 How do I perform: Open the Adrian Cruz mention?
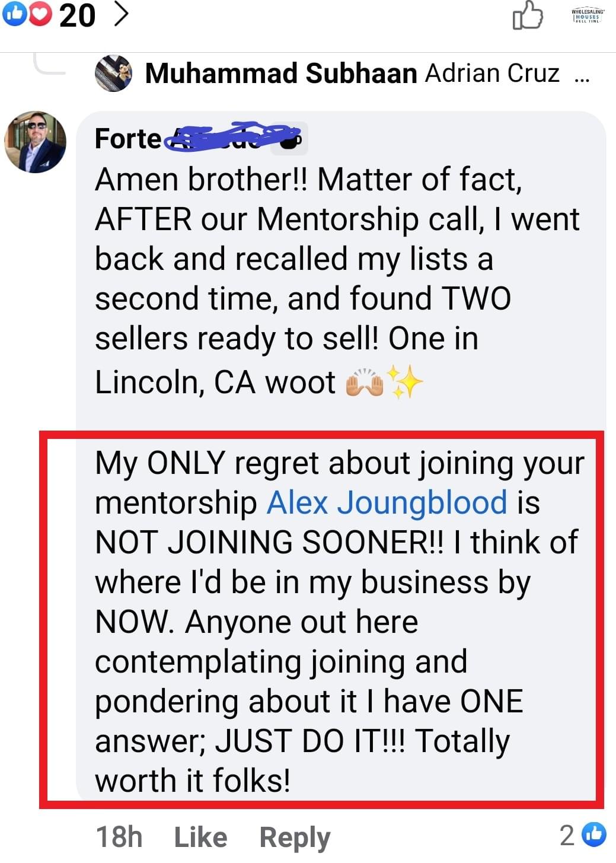(492, 74)
